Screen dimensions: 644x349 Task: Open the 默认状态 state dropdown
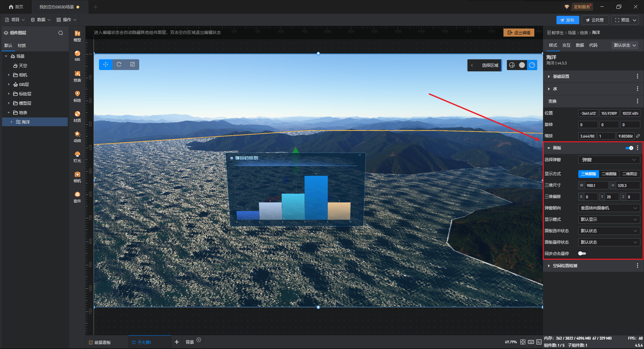pyautogui.click(x=625, y=45)
